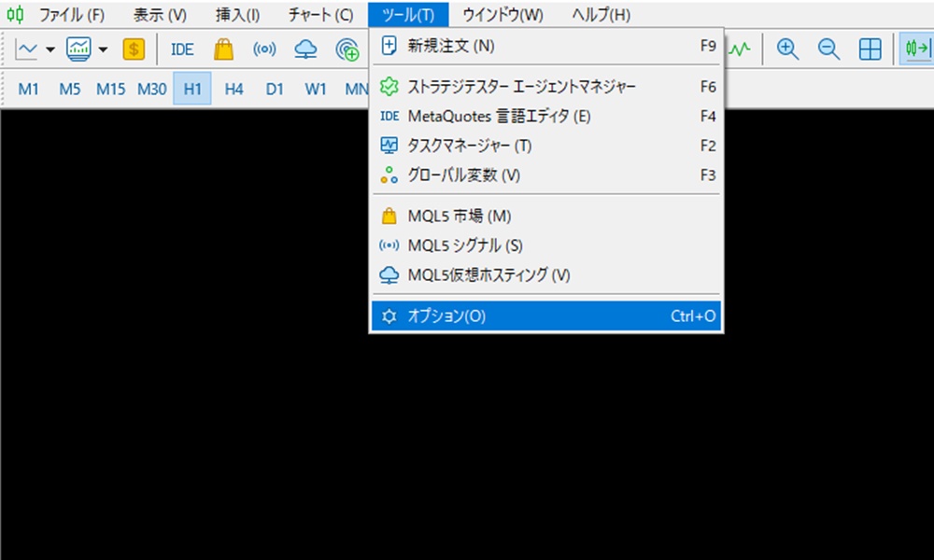The width and height of the screenshot is (934, 560).
Task: Toggle algorithmic trading (green target icon)
Action: coord(348,49)
